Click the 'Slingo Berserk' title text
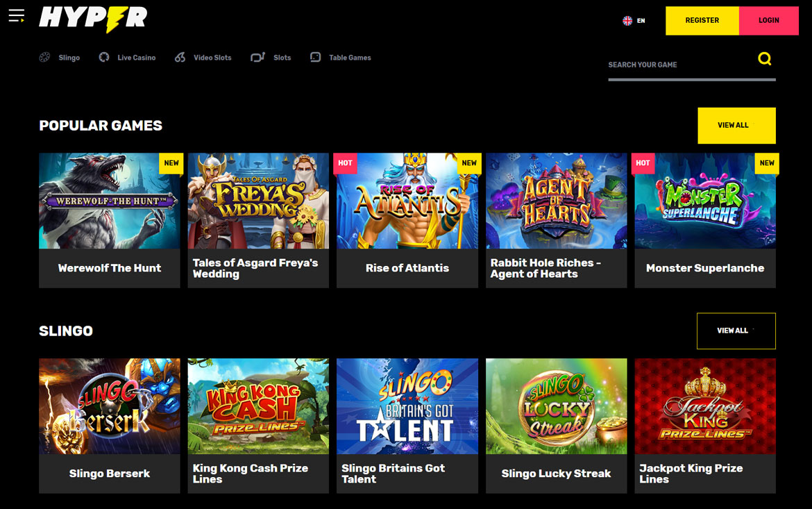The width and height of the screenshot is (812, 509). (109, 473)
